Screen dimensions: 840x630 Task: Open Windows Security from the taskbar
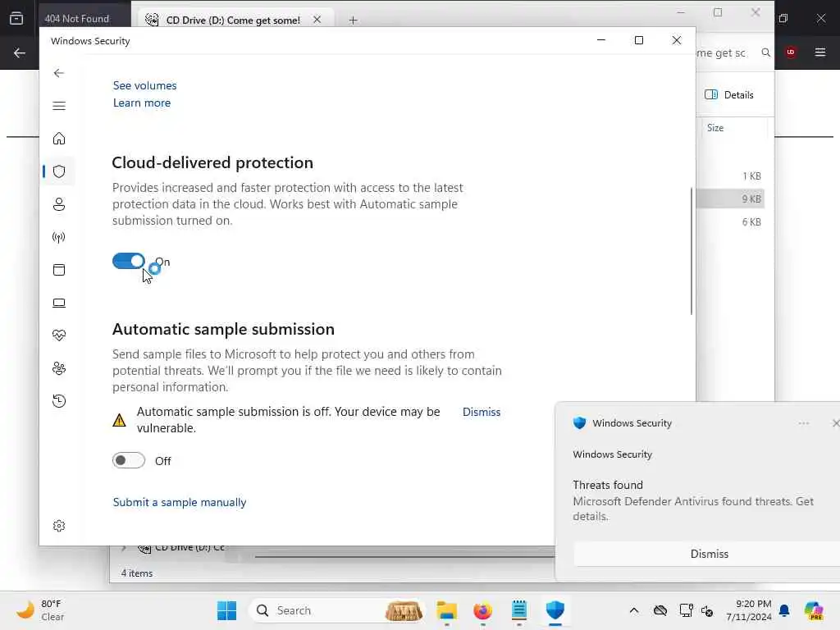(555, 610)
